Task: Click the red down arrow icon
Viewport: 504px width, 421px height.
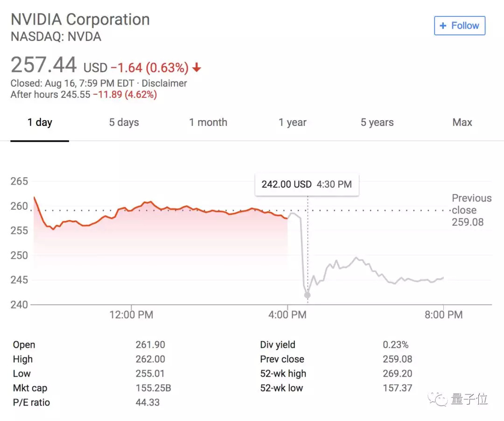Action: click(x=197, y=68)
